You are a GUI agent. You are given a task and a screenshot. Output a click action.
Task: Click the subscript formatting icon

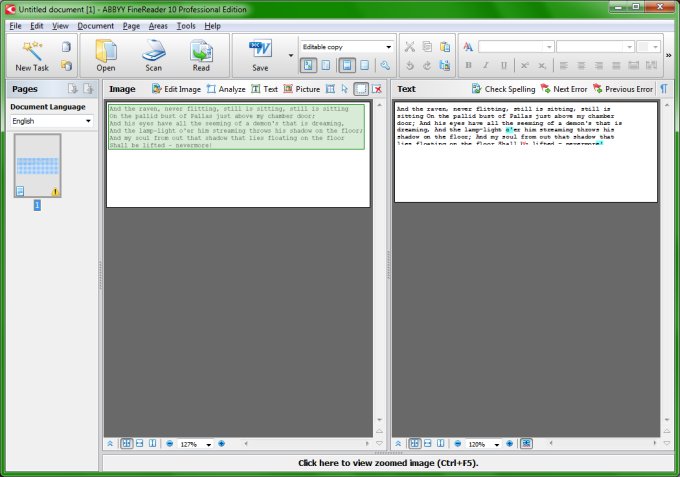(x=542, y=65)
